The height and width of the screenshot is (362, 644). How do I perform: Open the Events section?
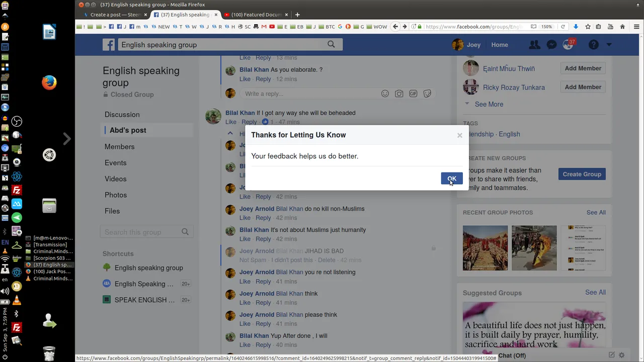click(115, 162)
